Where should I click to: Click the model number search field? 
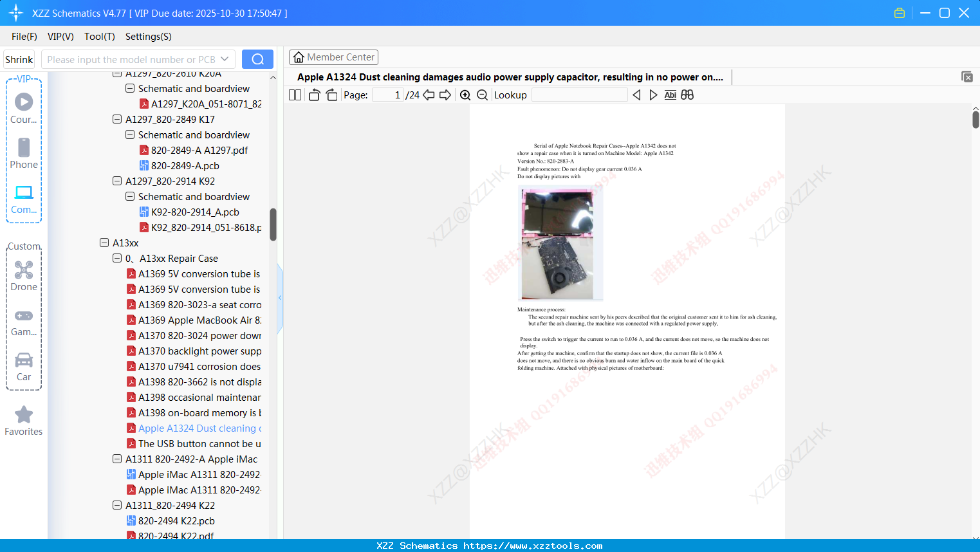click(131, 59)
